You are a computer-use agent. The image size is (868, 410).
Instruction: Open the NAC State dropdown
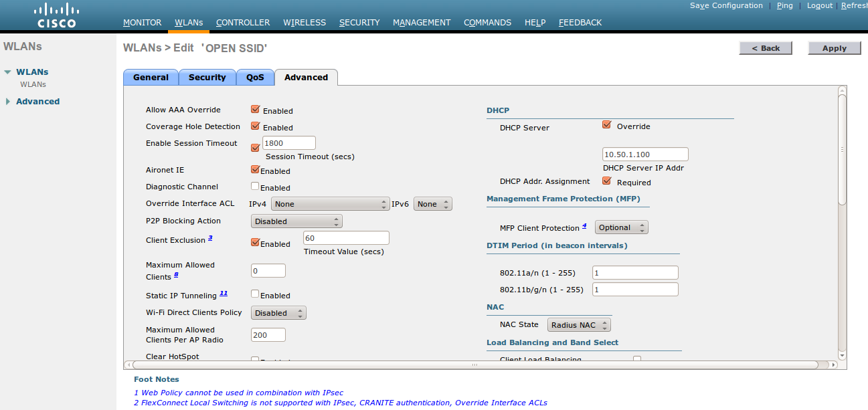578,324
